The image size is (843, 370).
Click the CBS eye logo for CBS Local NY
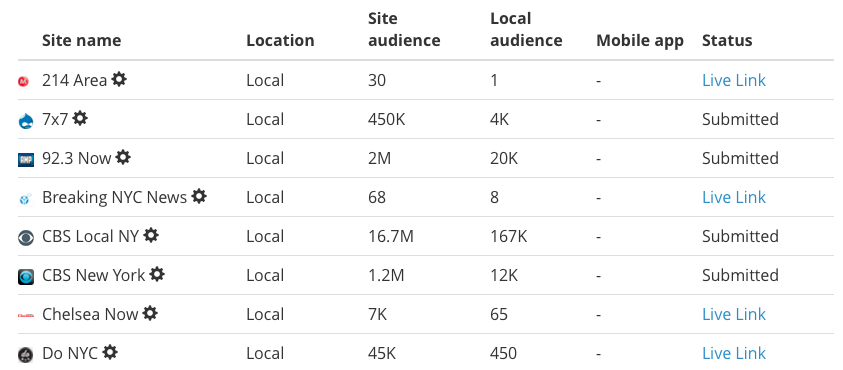click(x=26, y=238)
